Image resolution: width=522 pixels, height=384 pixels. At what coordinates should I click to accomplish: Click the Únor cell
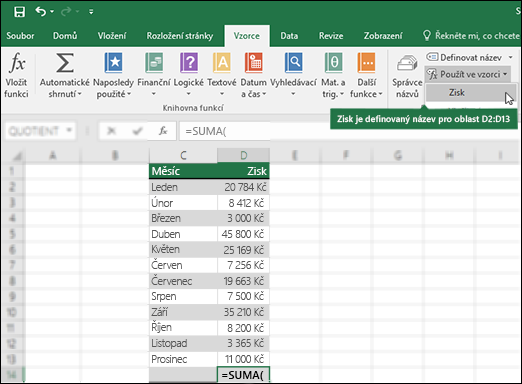[x=183, y=203]
